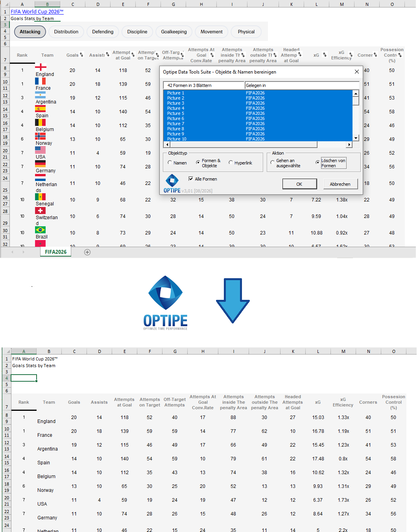Click the '42 Formen in 3 Blättern' list header
Screen dimensions: 419x532
pos(204,85)
